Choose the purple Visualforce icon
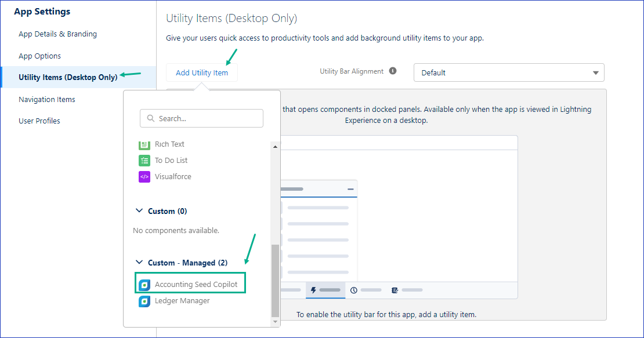The height and width of the screenshot is (338, 644). (x=144, y=177)
